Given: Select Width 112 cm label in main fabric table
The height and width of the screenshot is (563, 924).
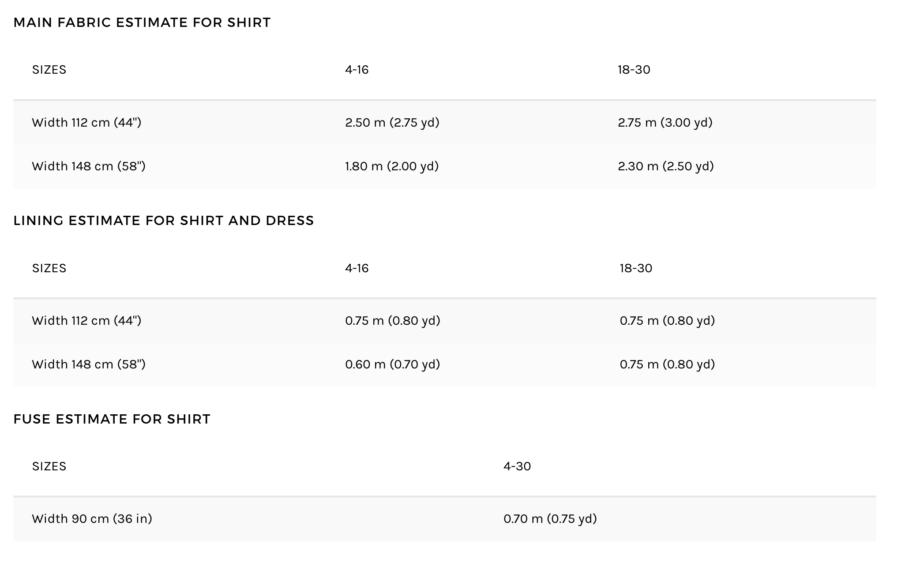Looking at the screenshot, I should click(86, 123).
